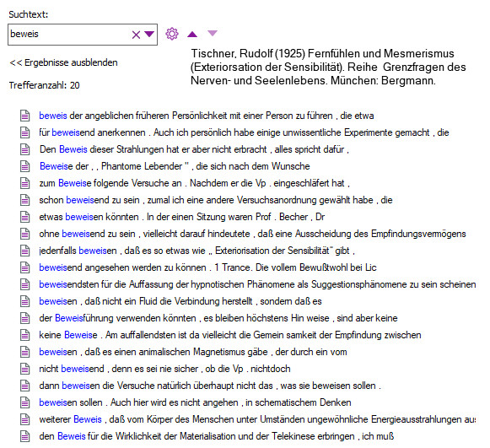Image resolution: width=490 pixels, height=448 pixels.
Task: Click document icon beside 'Den Beweis dieser Strahlungen'
Action: pos(25,149)
